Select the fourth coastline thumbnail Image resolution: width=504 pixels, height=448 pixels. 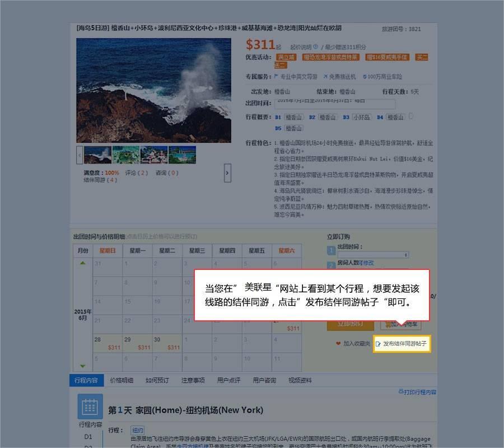click(x=182, y=155)
